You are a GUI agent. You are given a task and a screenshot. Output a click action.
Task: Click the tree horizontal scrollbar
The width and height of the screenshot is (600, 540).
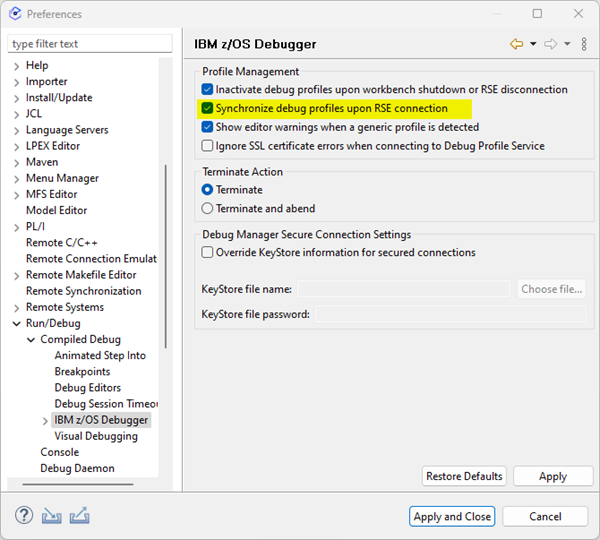[78, 484]
